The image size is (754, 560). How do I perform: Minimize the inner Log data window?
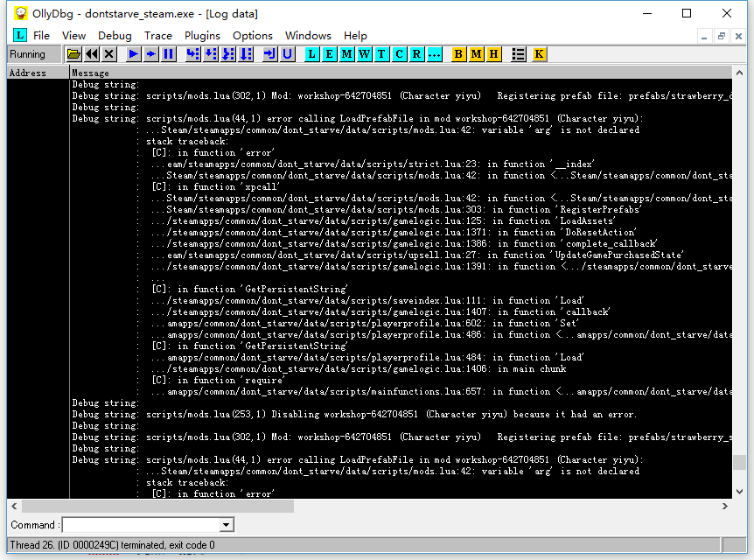(x=704, y=36)
